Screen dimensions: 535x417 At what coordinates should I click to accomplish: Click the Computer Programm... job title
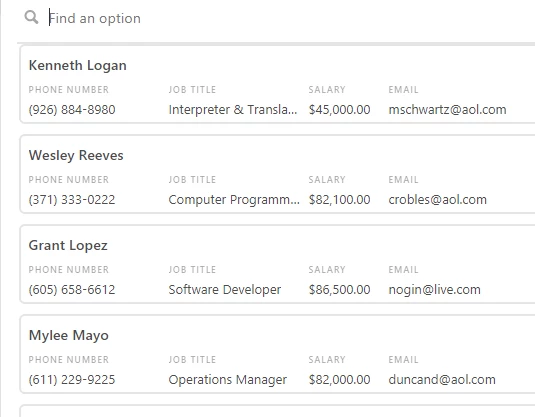[x=234, y=200]
